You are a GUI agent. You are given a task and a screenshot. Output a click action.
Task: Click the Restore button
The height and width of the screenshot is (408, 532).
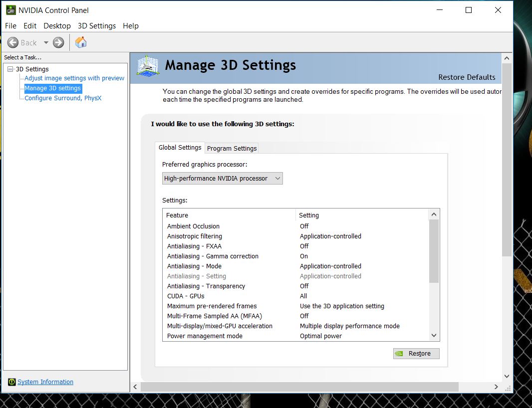coord(416,354)
